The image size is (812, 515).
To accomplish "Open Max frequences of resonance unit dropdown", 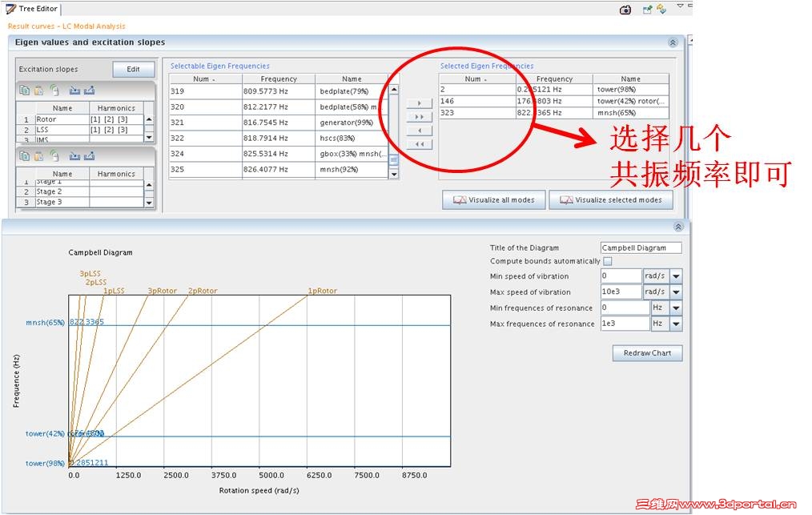I will pos(676,324).
